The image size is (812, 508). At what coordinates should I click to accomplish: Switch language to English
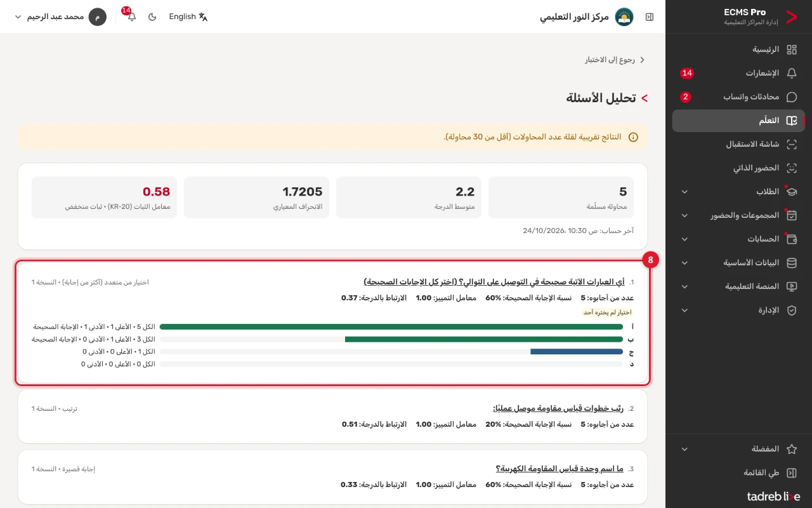188,17
